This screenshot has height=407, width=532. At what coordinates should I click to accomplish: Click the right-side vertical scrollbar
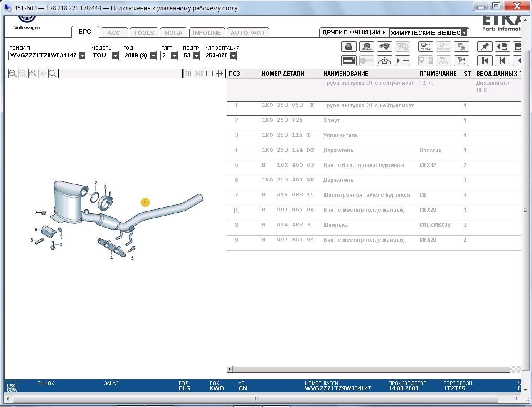525,210
